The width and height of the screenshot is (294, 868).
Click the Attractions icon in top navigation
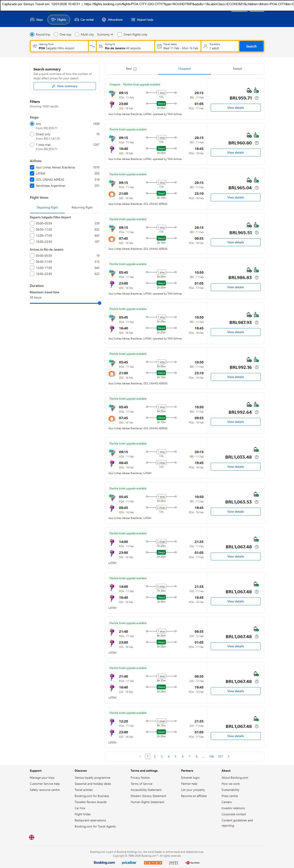click(x=104, y=20)
